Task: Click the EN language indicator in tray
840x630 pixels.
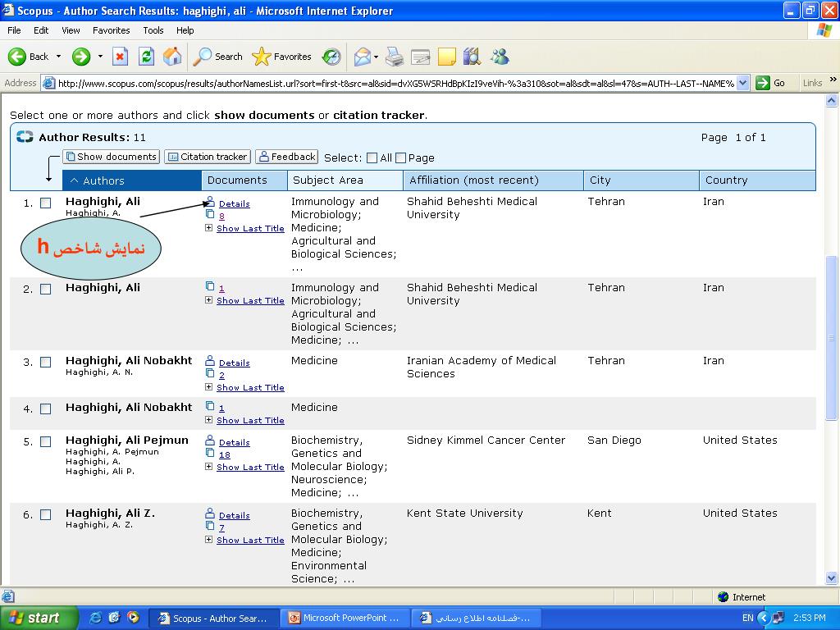Action: coord(748,618)
